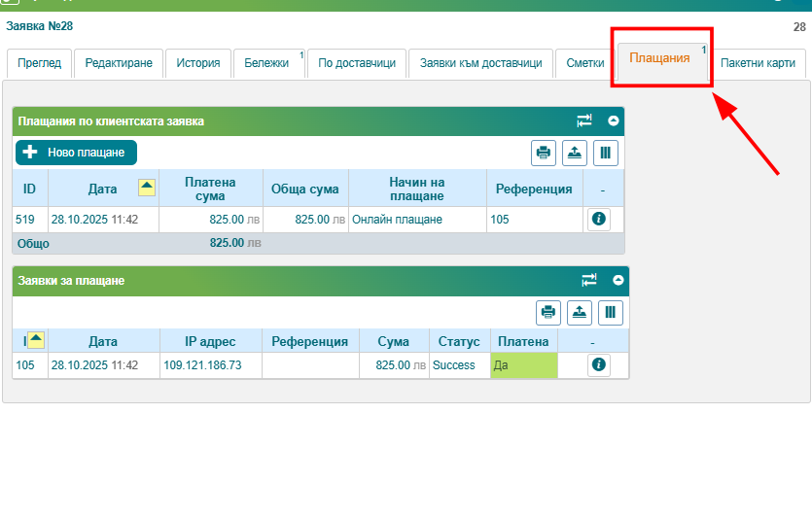Toggle sort order on the Дата column

click(x=147, y=188)
